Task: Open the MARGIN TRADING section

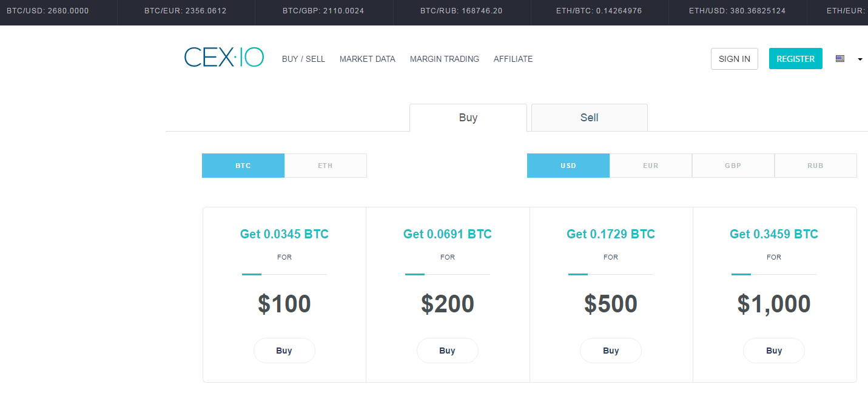Action: 444,59
